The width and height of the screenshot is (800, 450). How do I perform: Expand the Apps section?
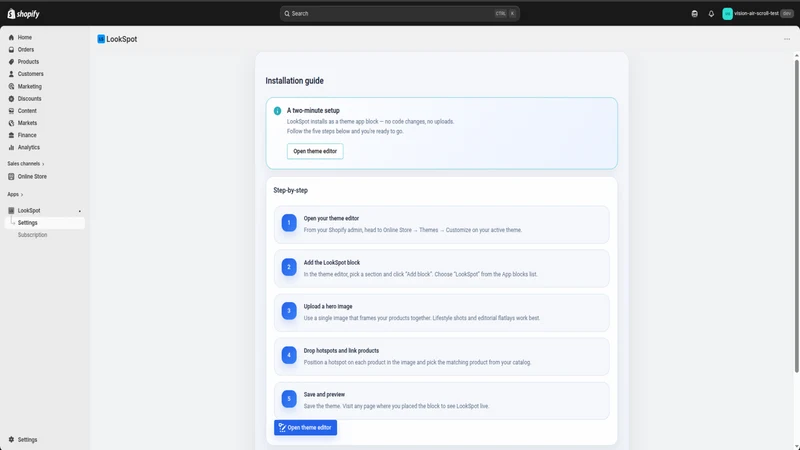click(15, 194)
